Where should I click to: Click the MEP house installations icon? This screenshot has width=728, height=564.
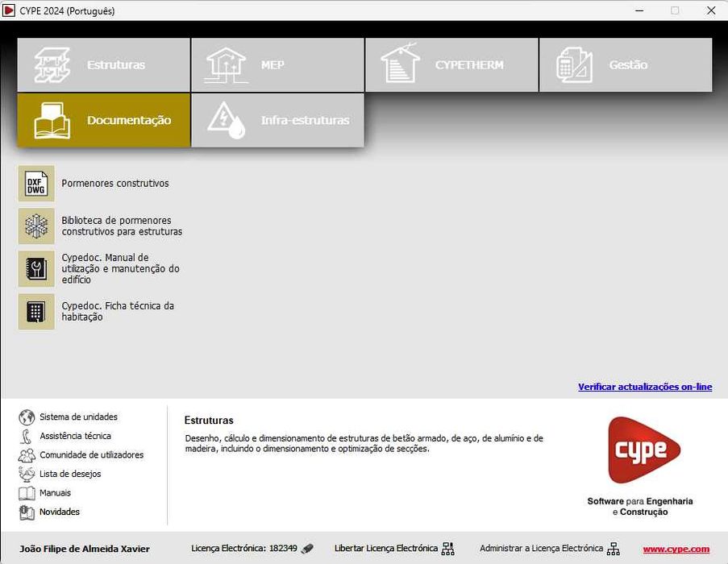[x=226, y=65]
